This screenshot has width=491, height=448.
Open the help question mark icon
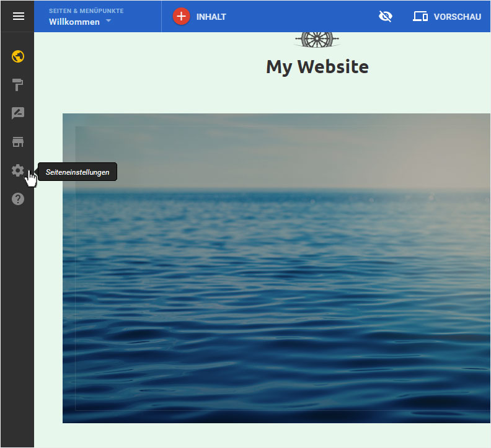[18, 199]
